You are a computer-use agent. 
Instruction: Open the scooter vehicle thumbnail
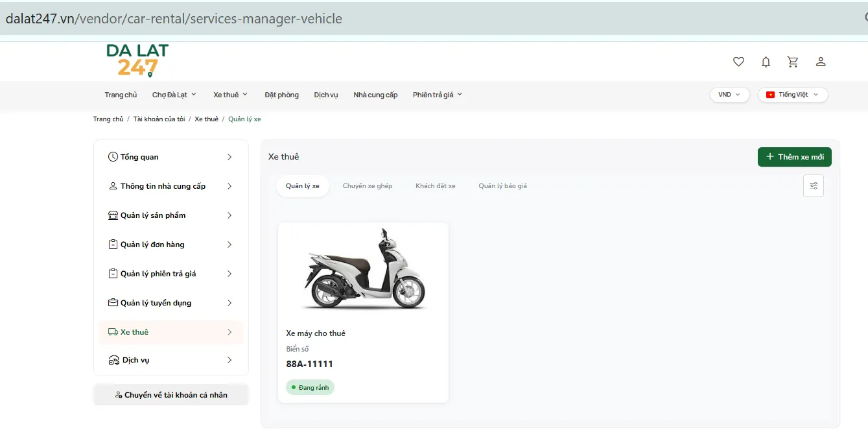[363, 269]
